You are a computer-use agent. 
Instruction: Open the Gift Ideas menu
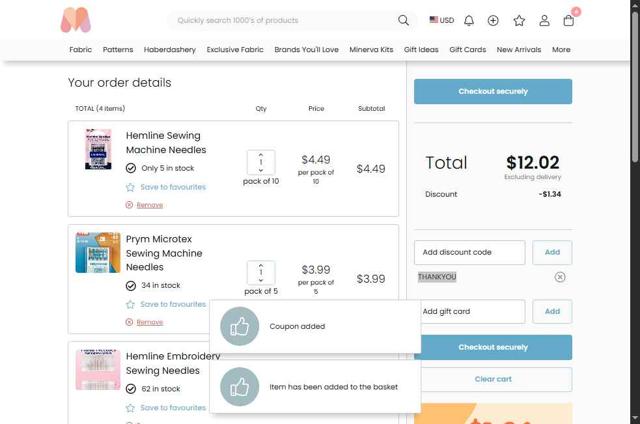(421, 49)
